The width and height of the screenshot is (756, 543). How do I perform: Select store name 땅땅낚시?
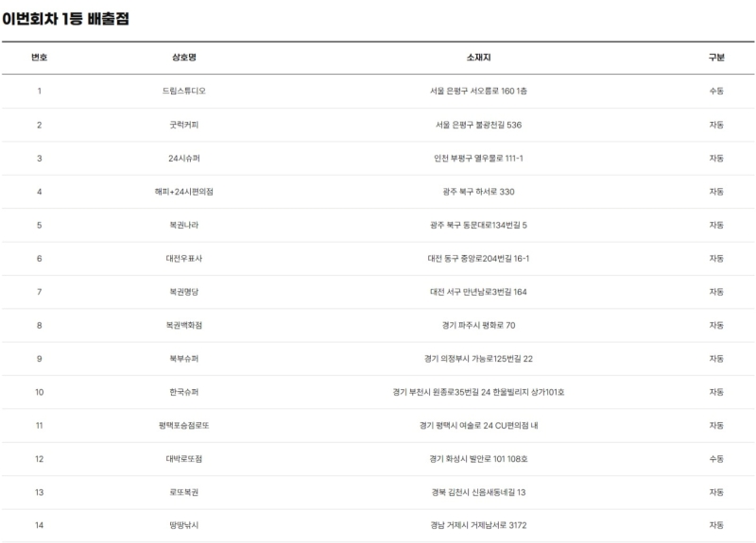click(184, 525)
